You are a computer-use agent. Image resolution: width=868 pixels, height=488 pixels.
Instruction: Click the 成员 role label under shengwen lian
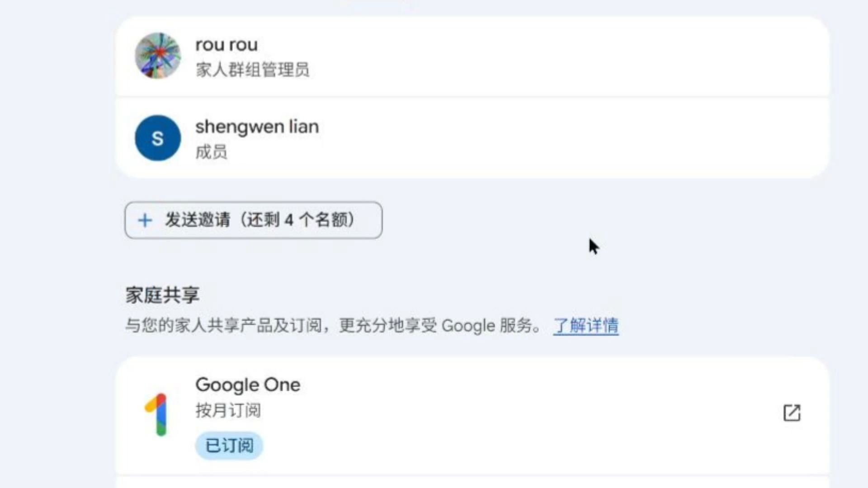(x=211, y=152)
